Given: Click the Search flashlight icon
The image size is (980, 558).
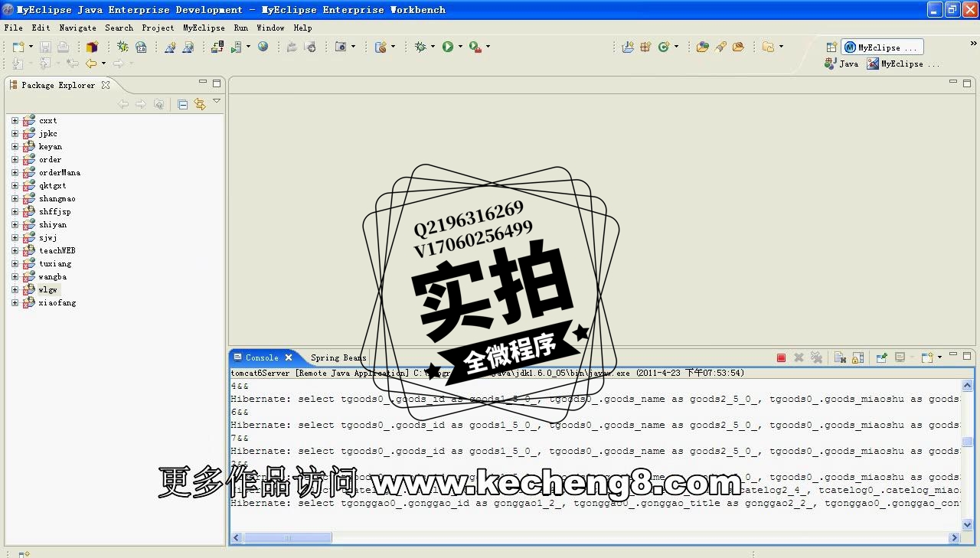Looking at the screenshot, I should [720, 47].
